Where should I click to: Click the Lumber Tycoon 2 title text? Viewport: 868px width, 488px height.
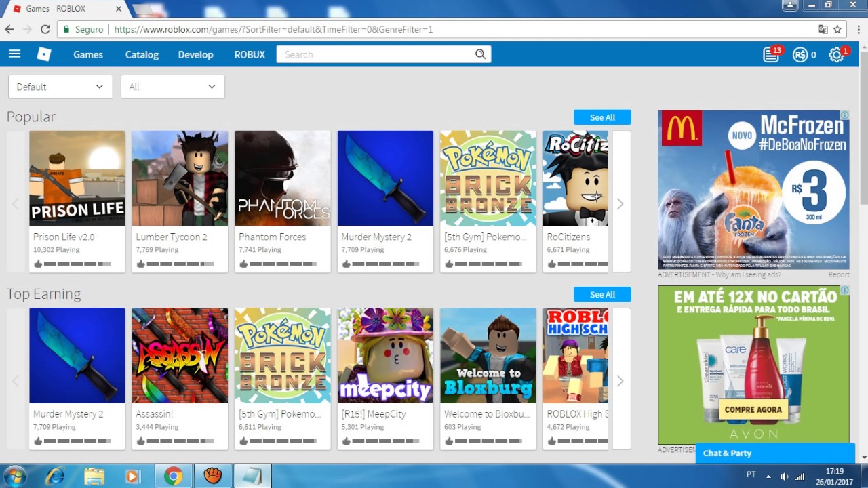172,237
